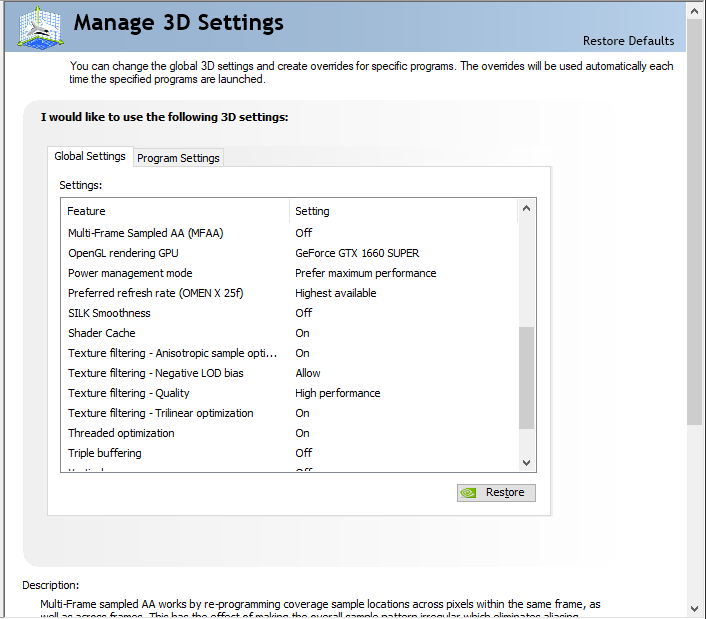The image size is (706, 619).
Task: Open the Program Settings tab
Action: pyautogui.click(x=178, y=158)
